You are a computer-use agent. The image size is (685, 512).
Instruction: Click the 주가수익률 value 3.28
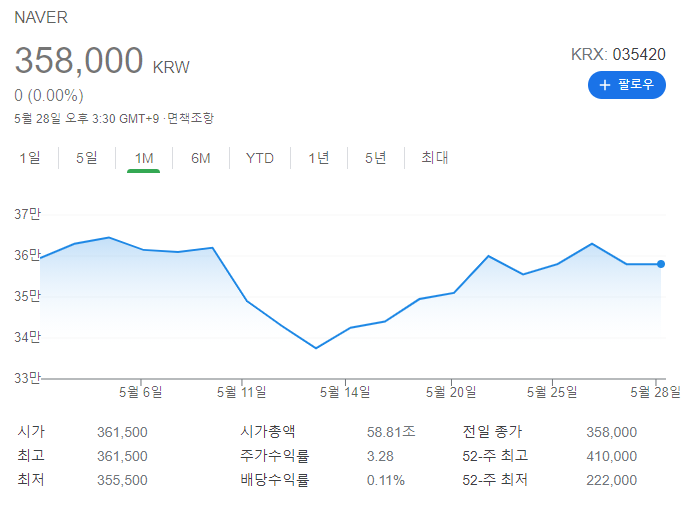tap(380, 456)
